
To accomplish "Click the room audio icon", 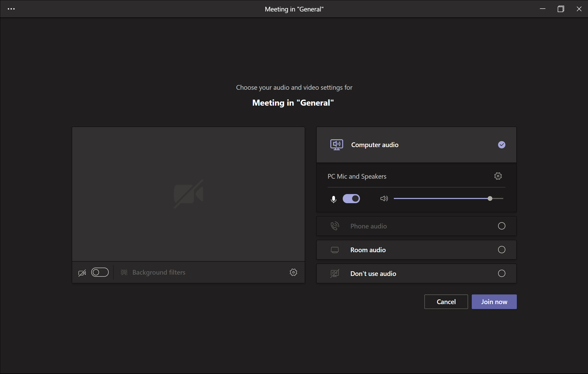I will [334, 250].
